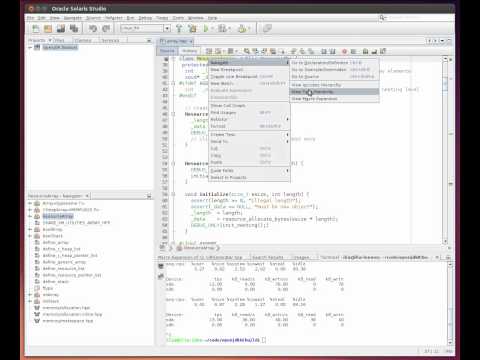Click the green Run Project icon

206,29
